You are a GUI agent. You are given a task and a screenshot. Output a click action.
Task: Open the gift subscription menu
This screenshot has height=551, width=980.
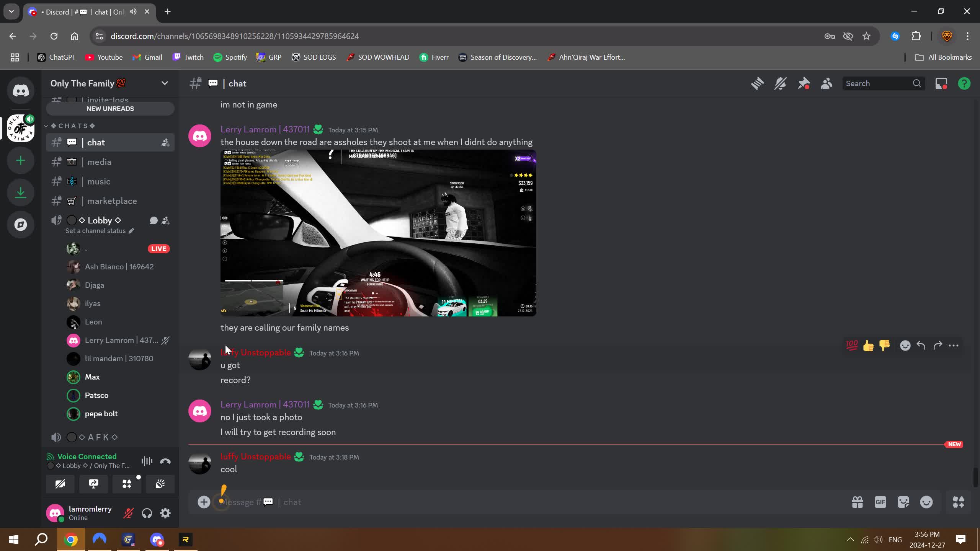[x=857, y=502]
